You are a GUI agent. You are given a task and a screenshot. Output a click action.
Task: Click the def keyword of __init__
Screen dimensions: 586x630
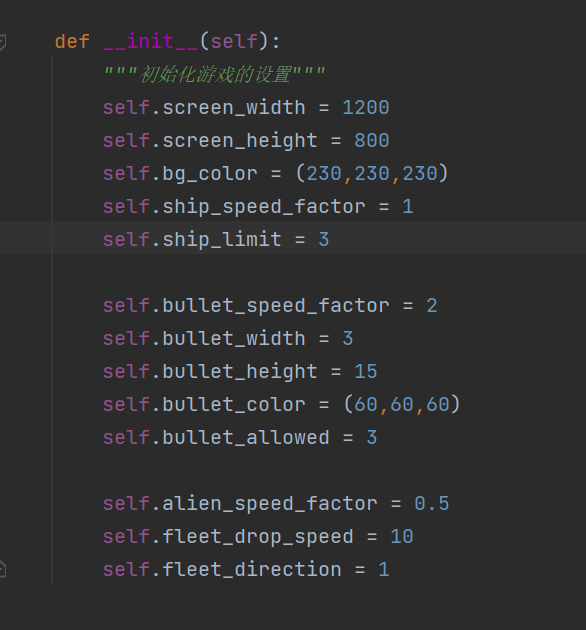(72, 42)
